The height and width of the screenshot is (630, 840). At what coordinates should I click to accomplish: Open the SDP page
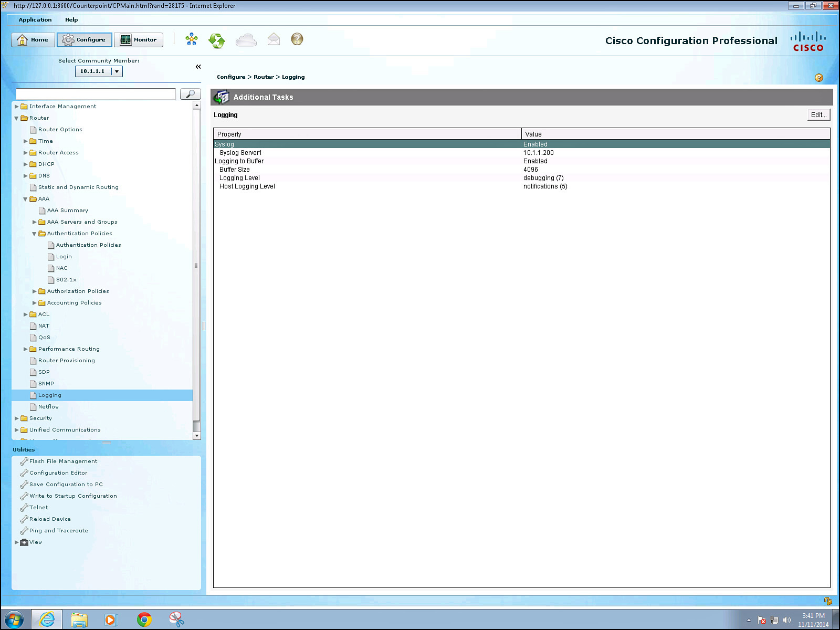[44, 372]
